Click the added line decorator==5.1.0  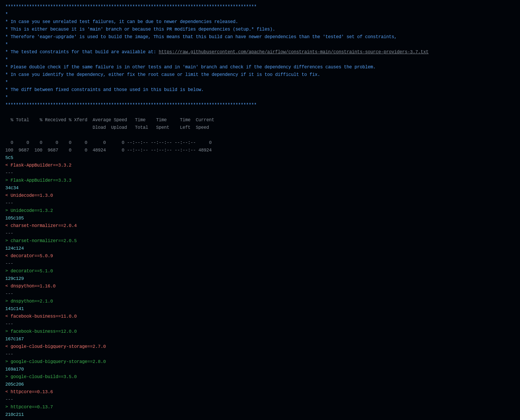click(29, 271)
